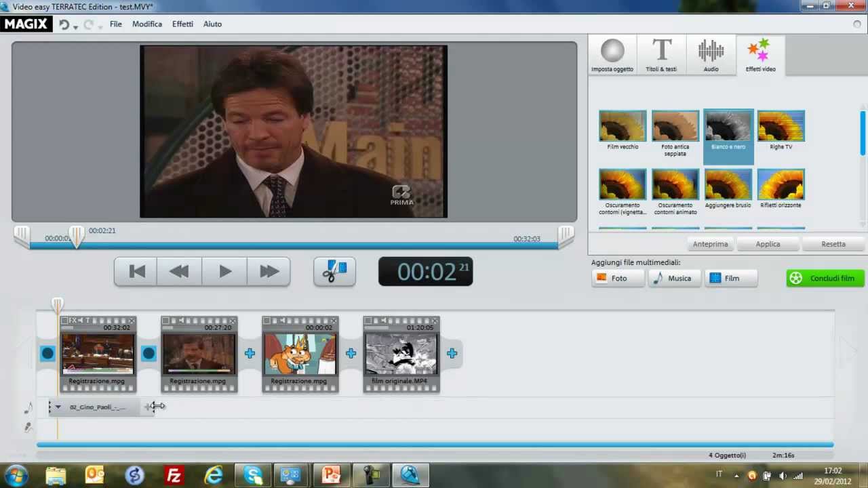
Task: Select the Righe TV effect thumbnail
Action: 781,126
